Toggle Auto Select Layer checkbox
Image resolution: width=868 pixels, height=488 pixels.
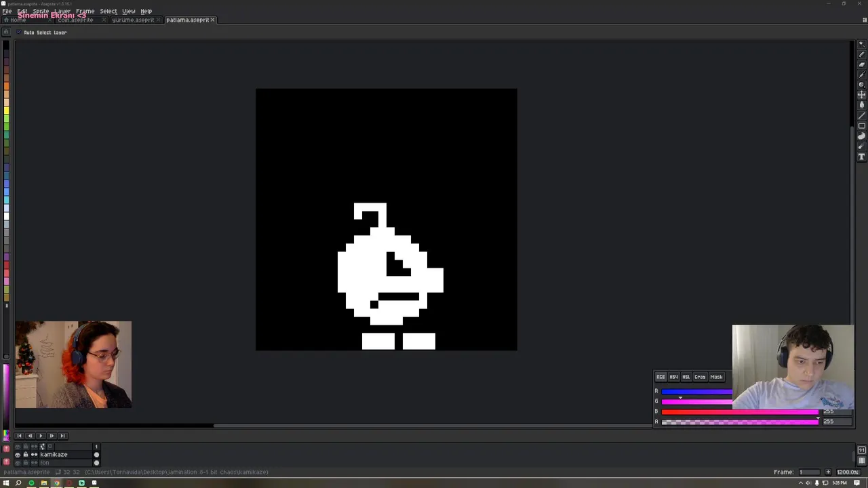(19, 33)
